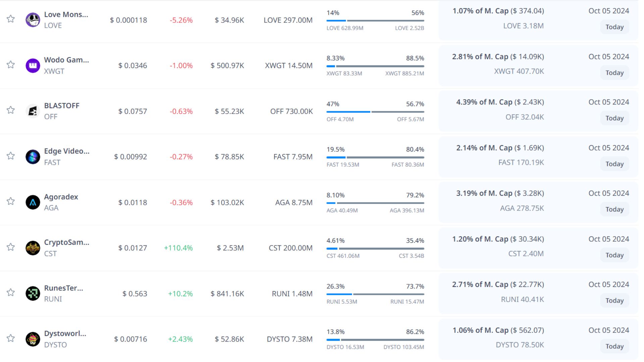Click the RunesTerminal RUNI logo icon
644x362 pixels.
pyautogui.click(x=33, y=293)
